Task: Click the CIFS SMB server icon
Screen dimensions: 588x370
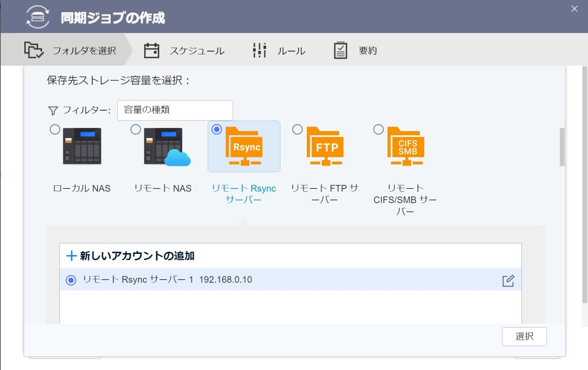Action: (x=406, y=147)
